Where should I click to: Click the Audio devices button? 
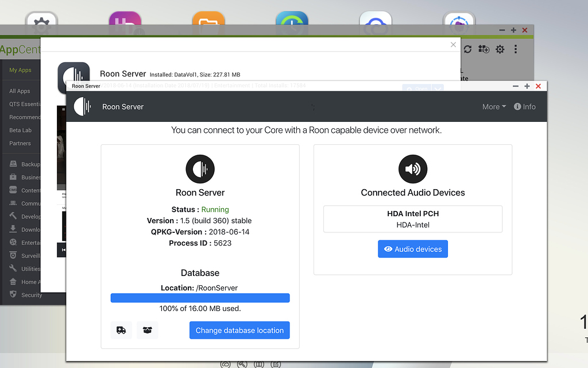[x=412, y=248]
